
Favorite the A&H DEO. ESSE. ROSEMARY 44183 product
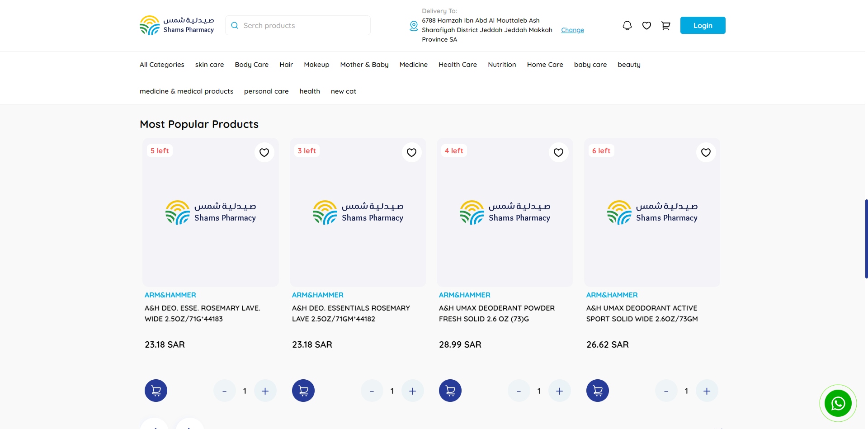click(x=264, y=152)
